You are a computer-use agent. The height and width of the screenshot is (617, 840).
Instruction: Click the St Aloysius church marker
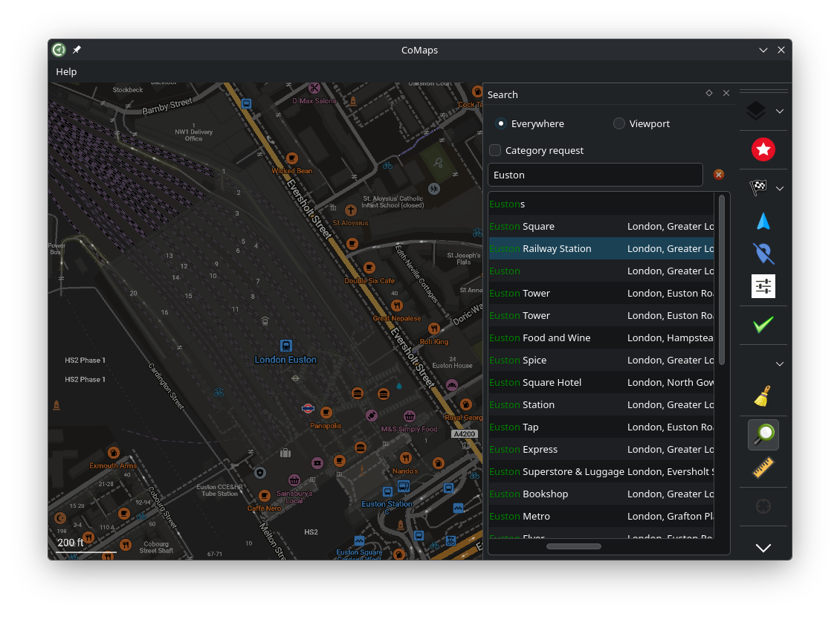[x=350, y=210]
